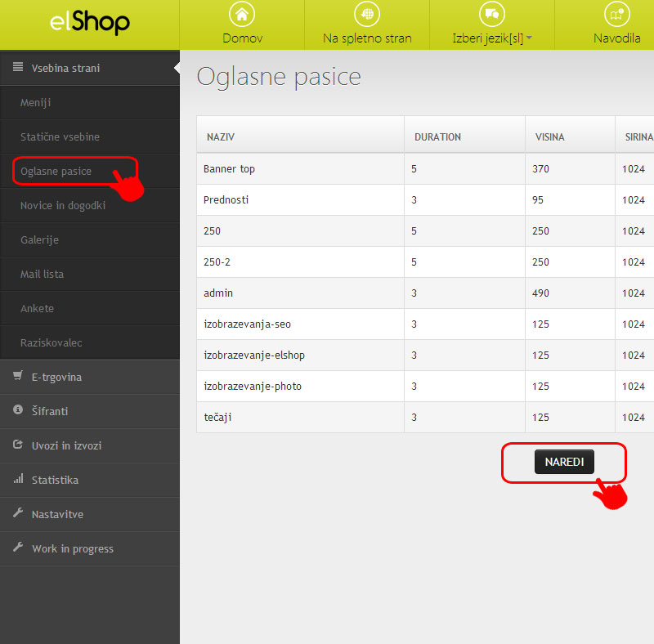Click the info icon beside Šifranti
Image resolution: width=654 pixels, height=644 pixels.
(x=18, y=409)
